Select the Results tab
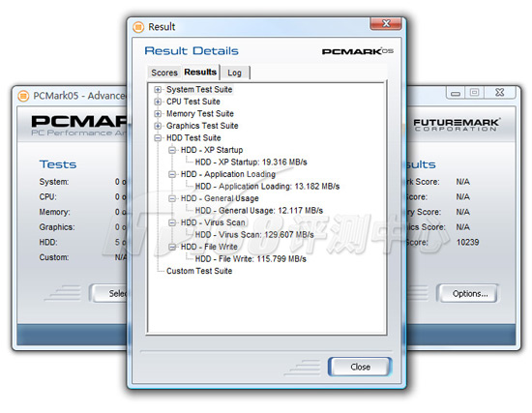 point(200,72)
